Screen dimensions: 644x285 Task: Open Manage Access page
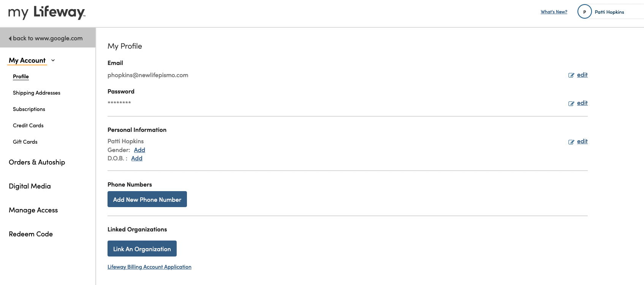tap(33, 210)
